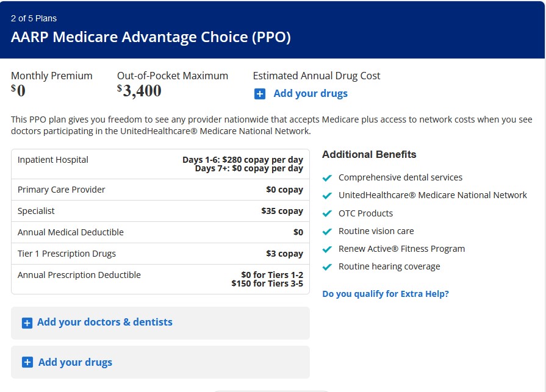Click plus icon for doctors & dentists

pos(27,323)
